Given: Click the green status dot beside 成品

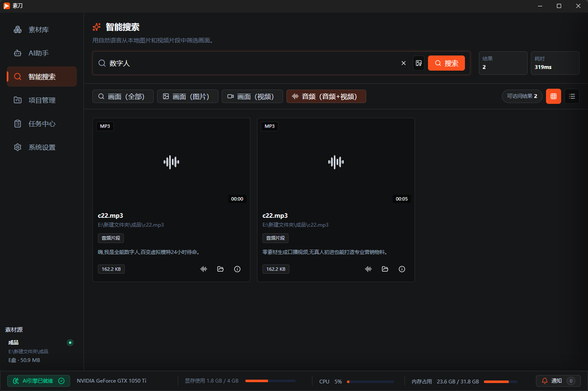Looking at the screenshot, I should pos(70,343).
